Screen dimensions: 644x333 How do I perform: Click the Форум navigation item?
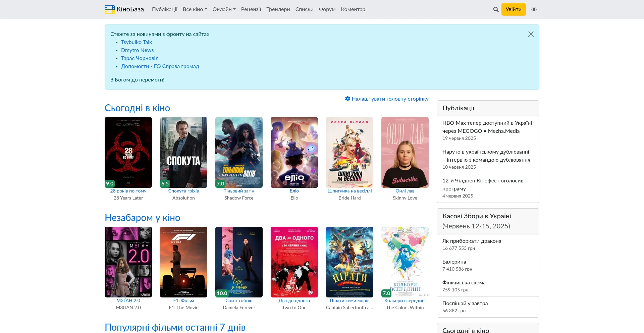(327, 9)
